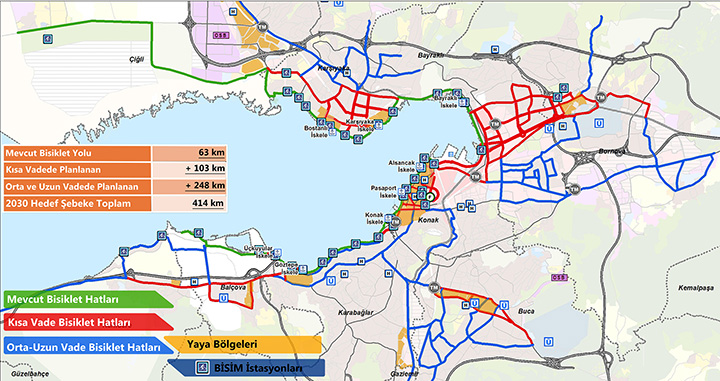
Task: Click the pink OSB marker near Kemalpaşa
Action: click(x=559, y=277)
